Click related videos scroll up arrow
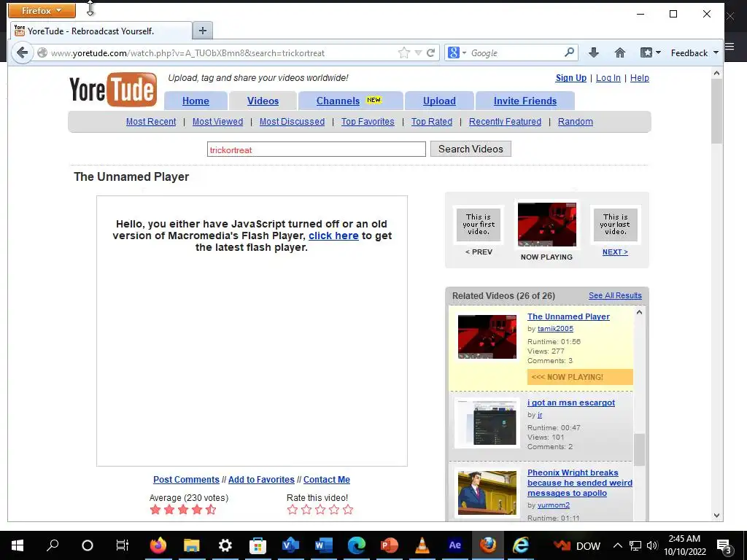Image resolution: width=747 pixels, height=560 pixels. (x=639, y=312)
